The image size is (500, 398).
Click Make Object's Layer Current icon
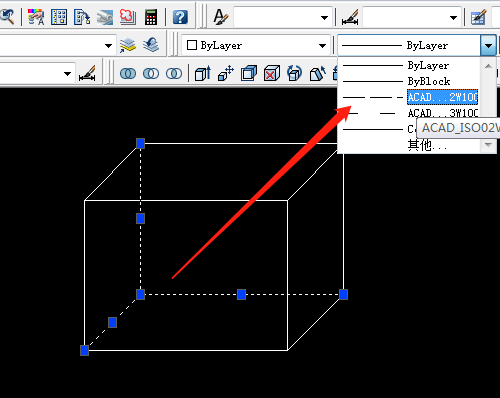128,45
